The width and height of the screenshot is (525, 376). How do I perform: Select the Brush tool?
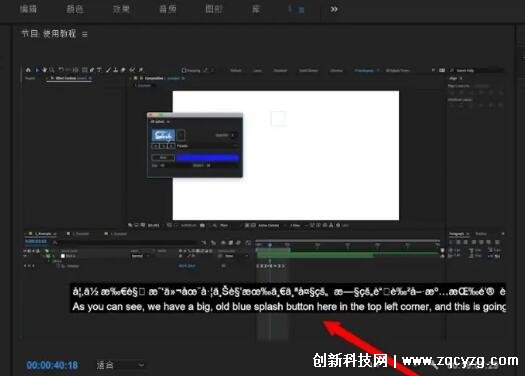coord(108,70)
